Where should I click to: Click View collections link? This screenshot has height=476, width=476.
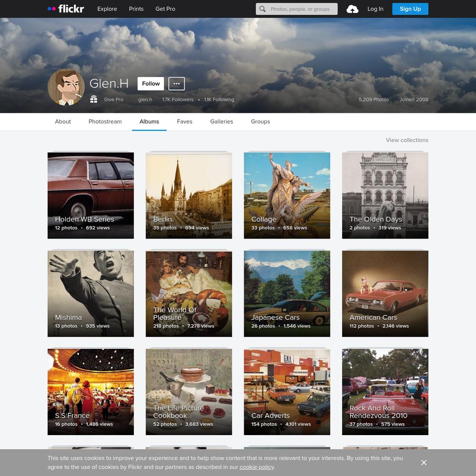407,140
